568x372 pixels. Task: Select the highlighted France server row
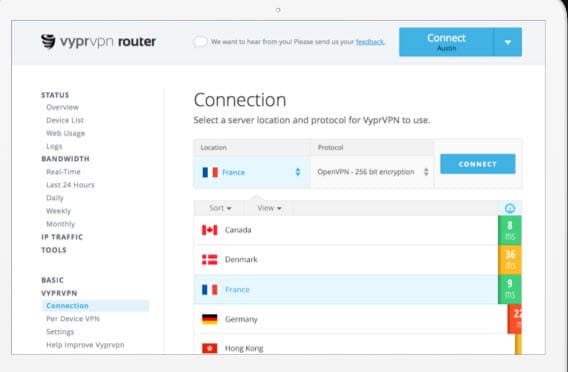346,289
